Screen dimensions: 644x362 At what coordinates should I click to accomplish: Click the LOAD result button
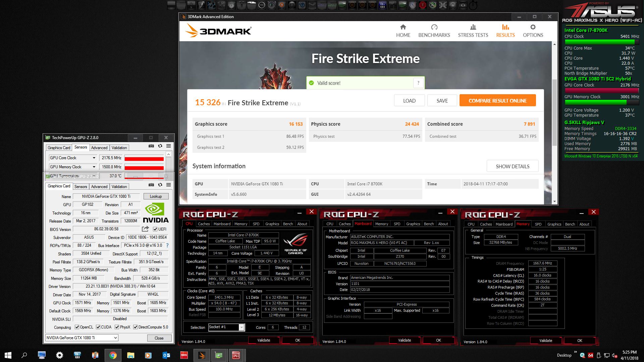pyautogui.click(x=409, y=101)
